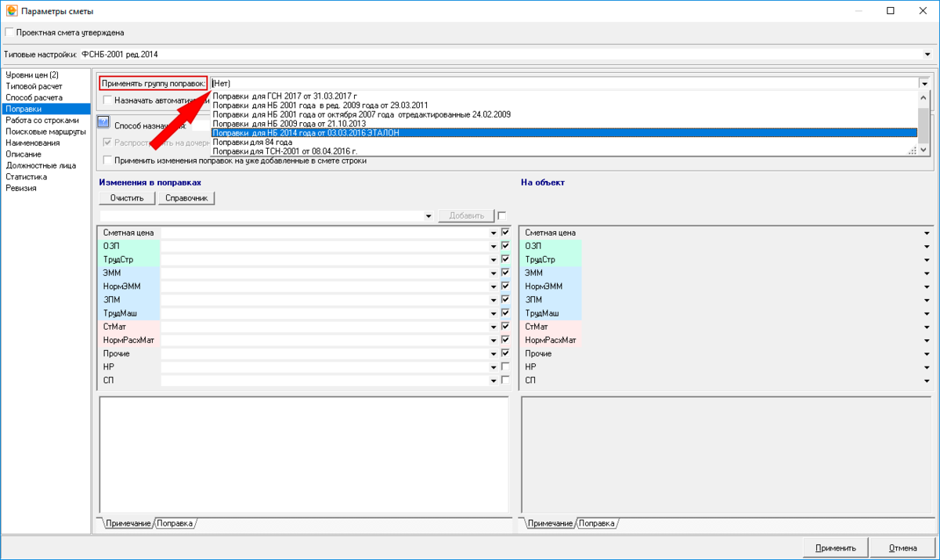This screenshot has width=940, height=560.
Task: Uncheck the СтМат row checkbox
Action: coord(505,327)
